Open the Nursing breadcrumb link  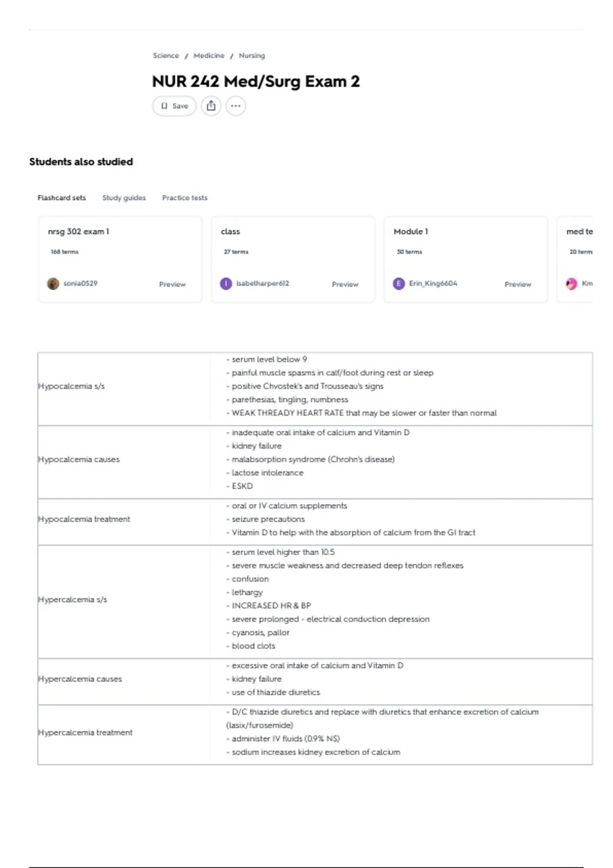coord(252,56)
